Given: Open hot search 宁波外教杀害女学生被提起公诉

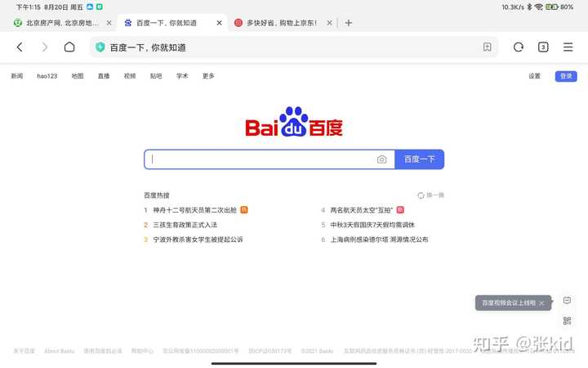Looking at the screenshot, I should tap(198, 240).
